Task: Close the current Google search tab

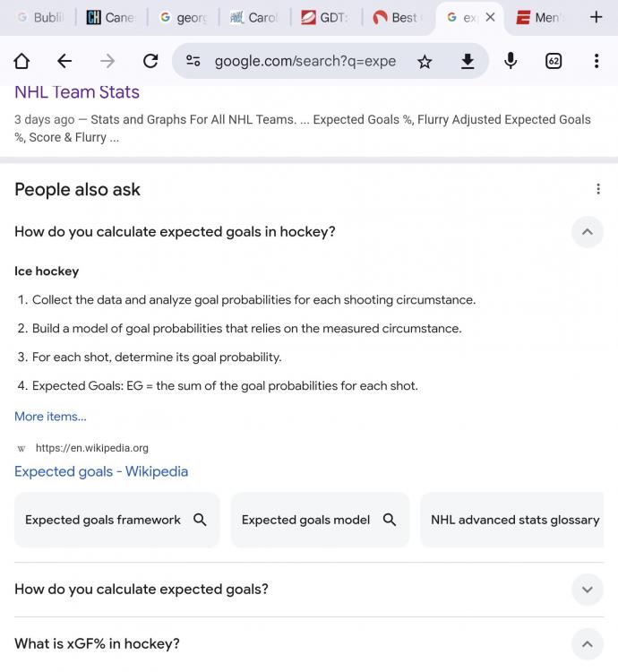Action: (490, 17)
